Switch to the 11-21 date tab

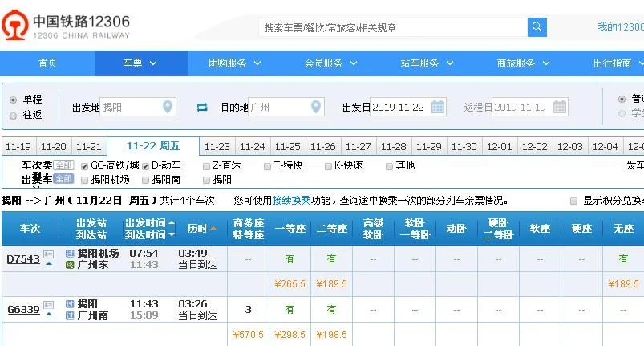89,147
